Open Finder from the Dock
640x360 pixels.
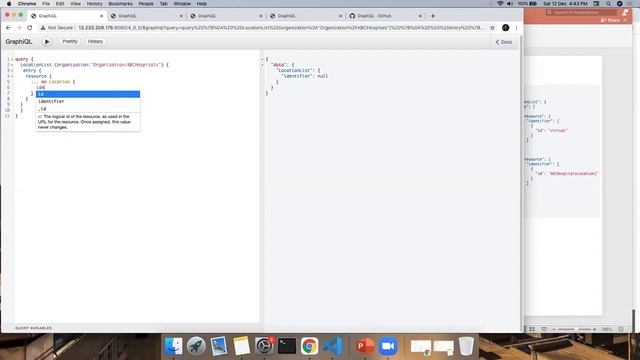click(173, 346)
